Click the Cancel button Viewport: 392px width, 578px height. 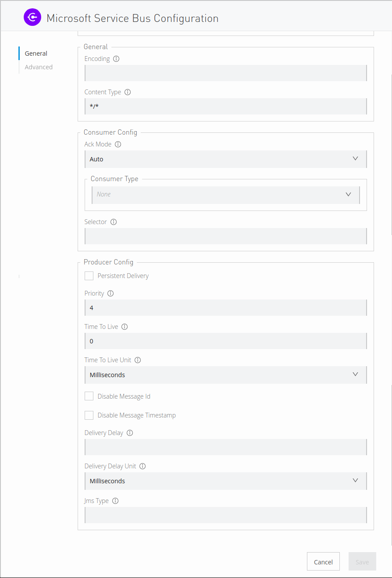[x=323, y=561]
